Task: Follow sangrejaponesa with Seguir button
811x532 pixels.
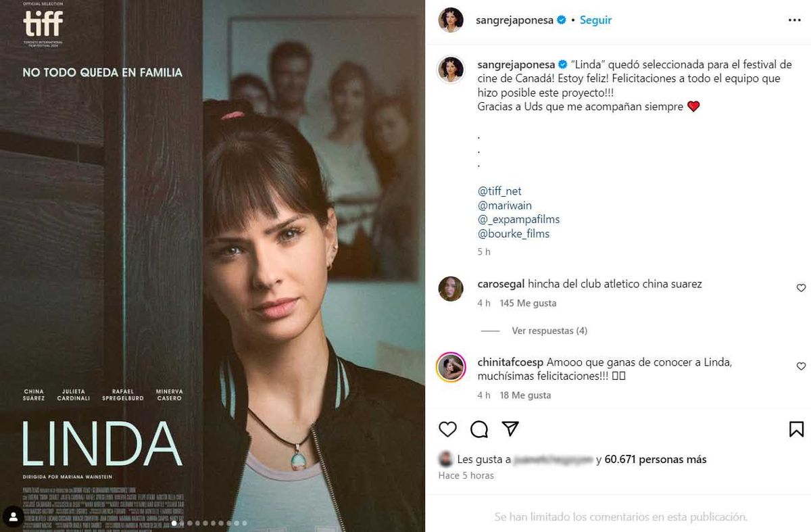Action: pos(595,20)
